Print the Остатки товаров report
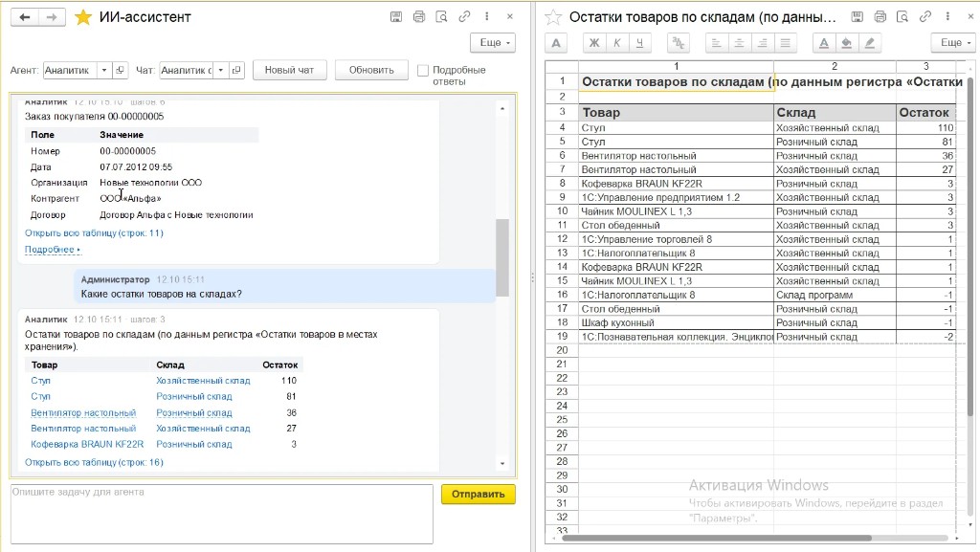 (880, 17)
